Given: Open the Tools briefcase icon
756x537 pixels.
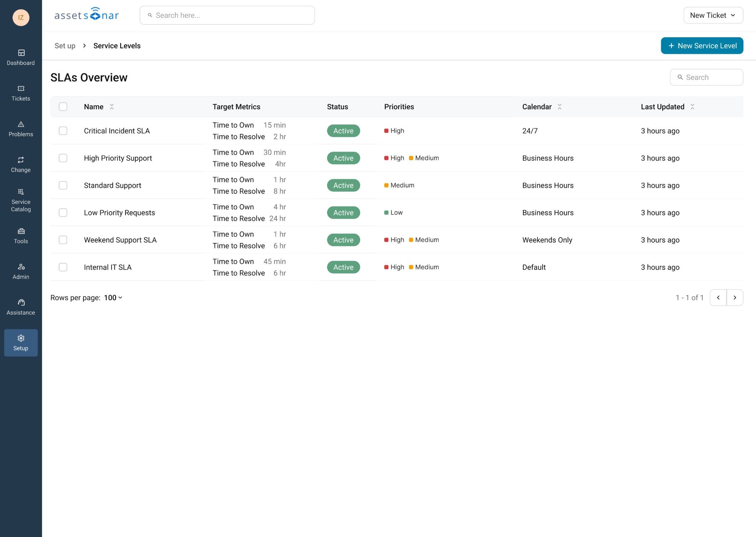Looking at the screenshot, I should (21, 231).
